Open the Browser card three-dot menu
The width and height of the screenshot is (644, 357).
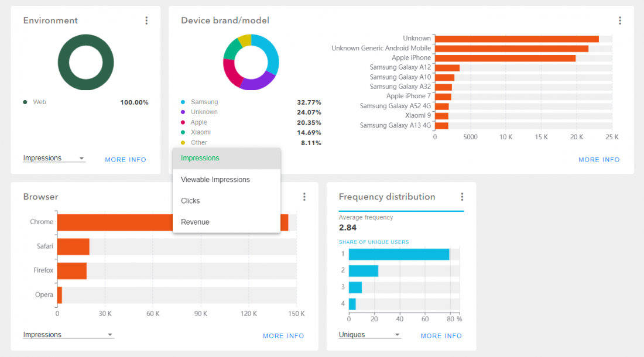[x=304, y=197]
